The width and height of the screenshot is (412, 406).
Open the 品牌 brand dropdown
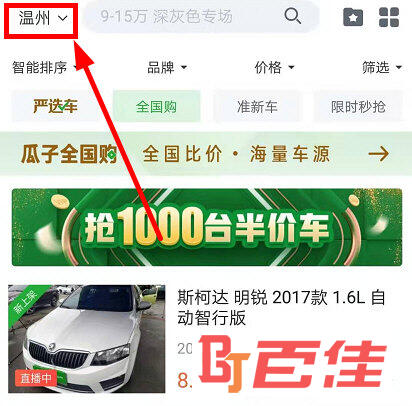pyautogui.click(x=167, y=67)
